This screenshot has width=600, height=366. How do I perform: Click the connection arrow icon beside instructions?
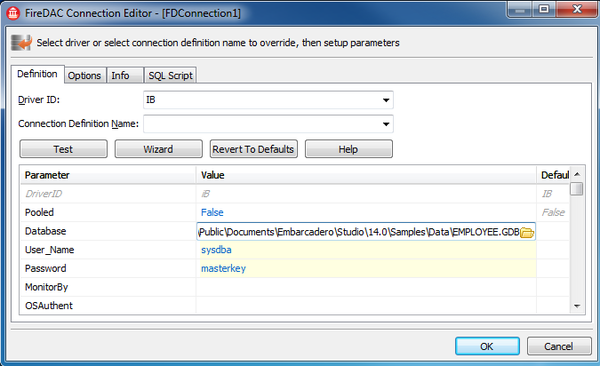pyautogui.click(x=21, y=42)
